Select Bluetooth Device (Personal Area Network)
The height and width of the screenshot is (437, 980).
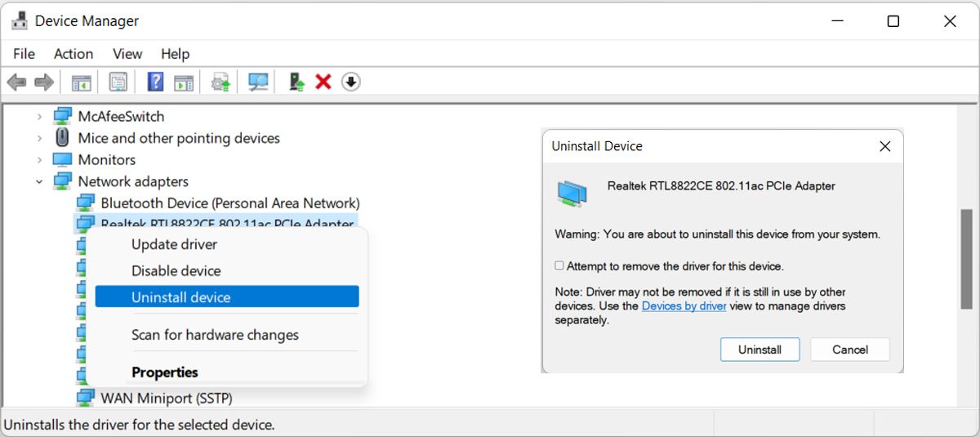tap(230, 203)
